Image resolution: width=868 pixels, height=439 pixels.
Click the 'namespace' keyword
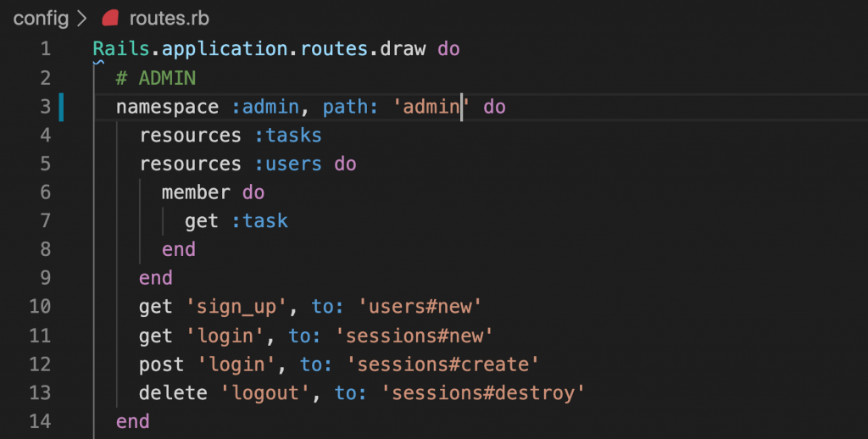(x=167, y=106)
